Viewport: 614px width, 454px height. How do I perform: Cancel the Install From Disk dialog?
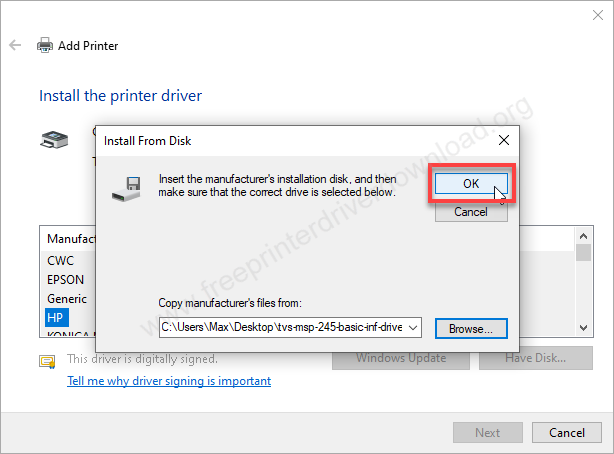471,212
